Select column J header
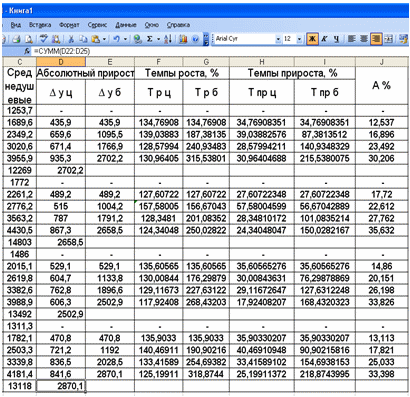Viewport: 410px width, 397px height. 382,62
